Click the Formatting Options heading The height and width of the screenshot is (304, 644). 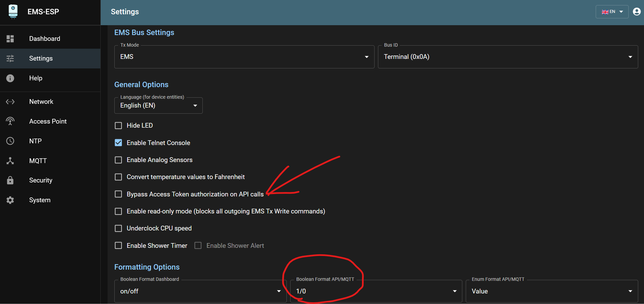click(147, 267)
